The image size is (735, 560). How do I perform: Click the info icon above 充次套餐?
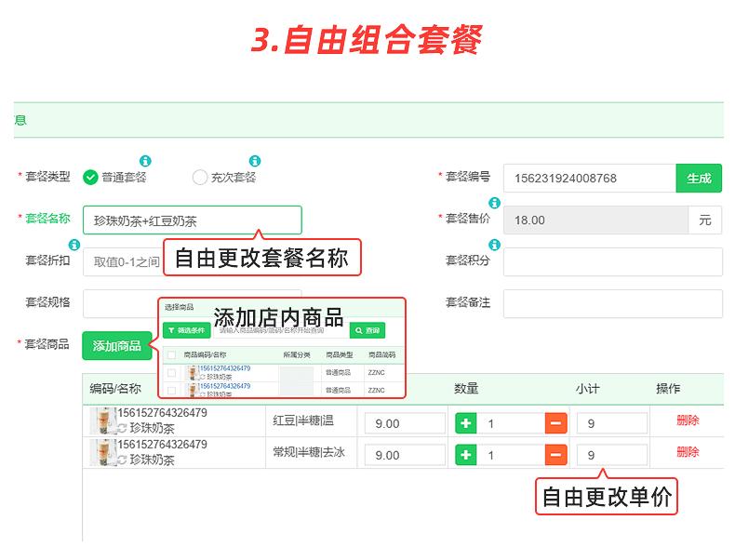[255, 162]
